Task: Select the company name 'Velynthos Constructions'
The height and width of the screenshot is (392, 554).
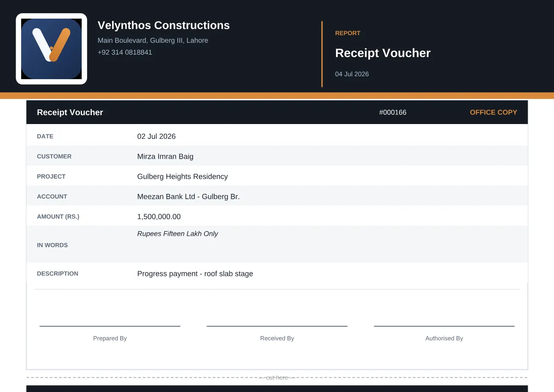Action: click(x=164, y=25)
